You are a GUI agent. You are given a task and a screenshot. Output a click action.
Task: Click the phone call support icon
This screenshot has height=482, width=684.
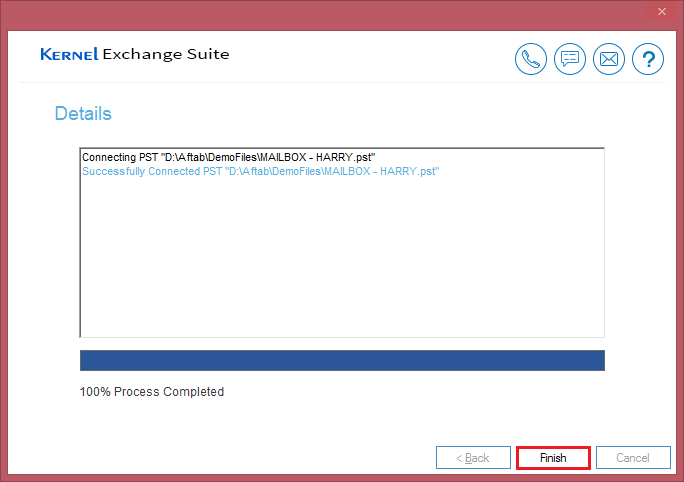point(530,59)
